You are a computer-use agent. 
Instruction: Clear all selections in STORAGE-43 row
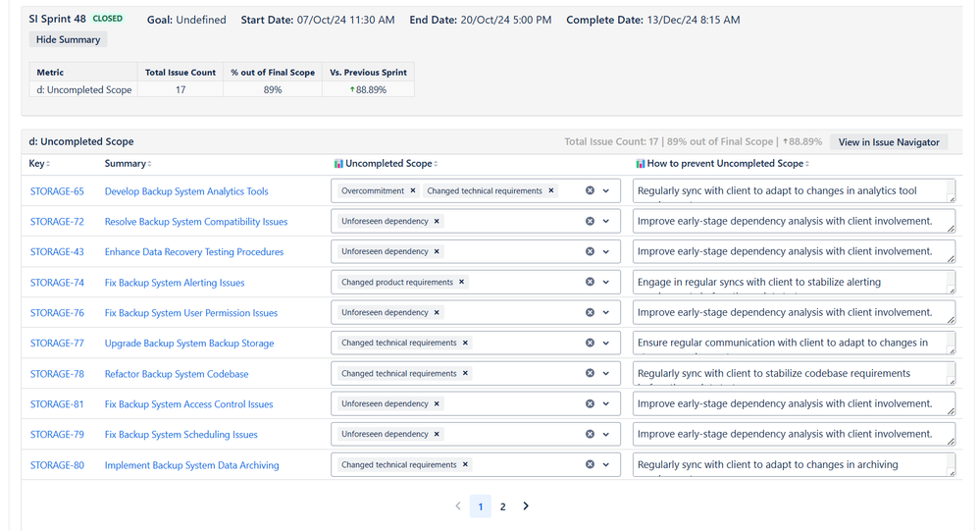590,251
